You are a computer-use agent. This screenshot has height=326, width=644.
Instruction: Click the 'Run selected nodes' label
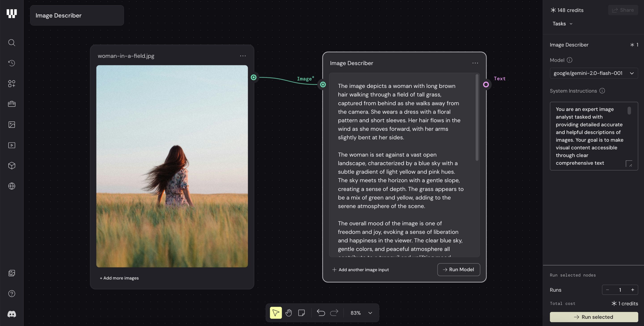point(573,275)
